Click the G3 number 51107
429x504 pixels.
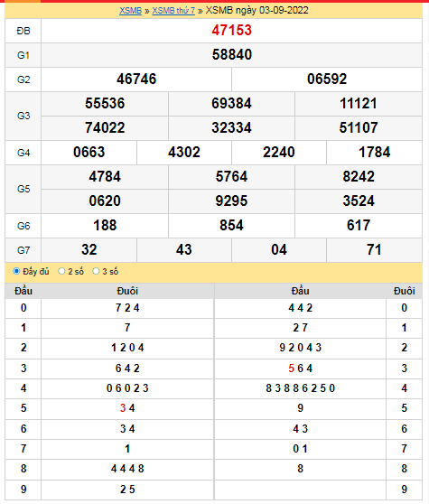(359, 128)
